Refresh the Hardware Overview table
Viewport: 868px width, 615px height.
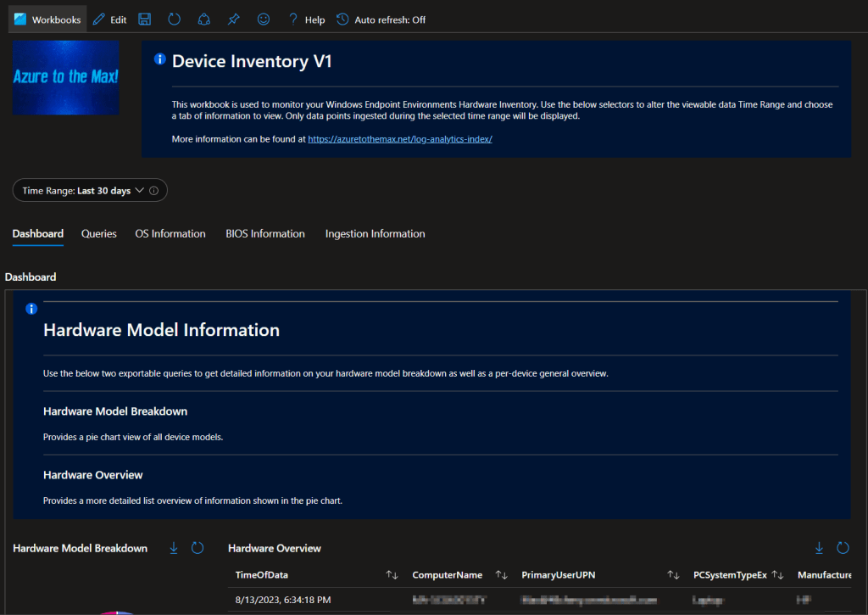(843, 548)
